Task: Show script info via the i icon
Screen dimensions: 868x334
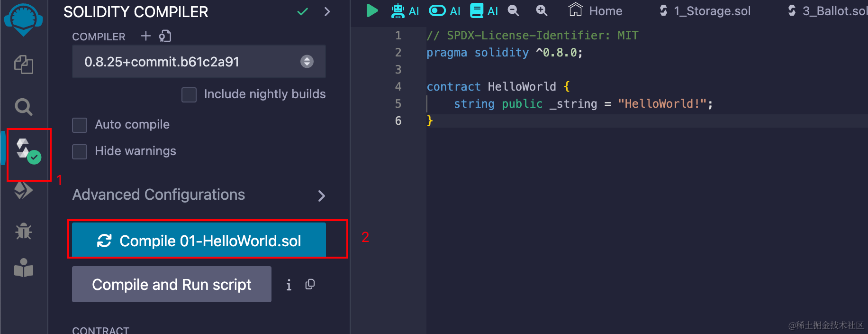Action: [x=289, y=285]
